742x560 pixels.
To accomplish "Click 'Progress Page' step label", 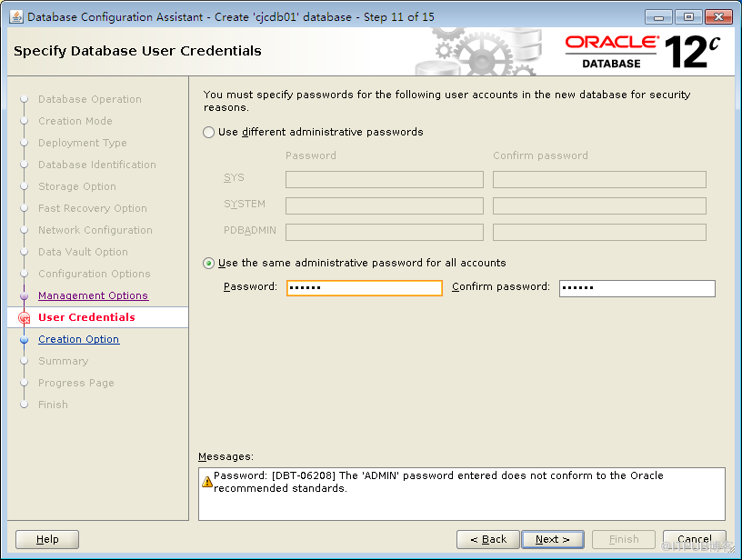I will click(76, 383).
